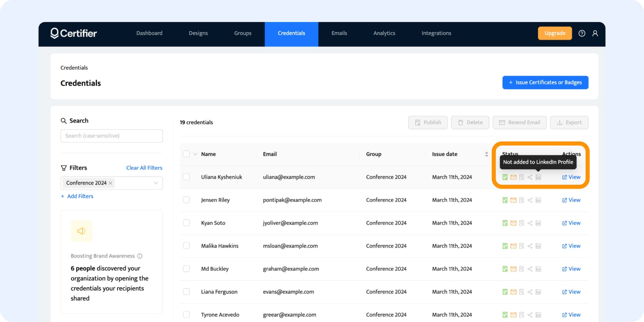Open the Designs section in the navigation
Viewport: 644px width, 322px height.
198,33
